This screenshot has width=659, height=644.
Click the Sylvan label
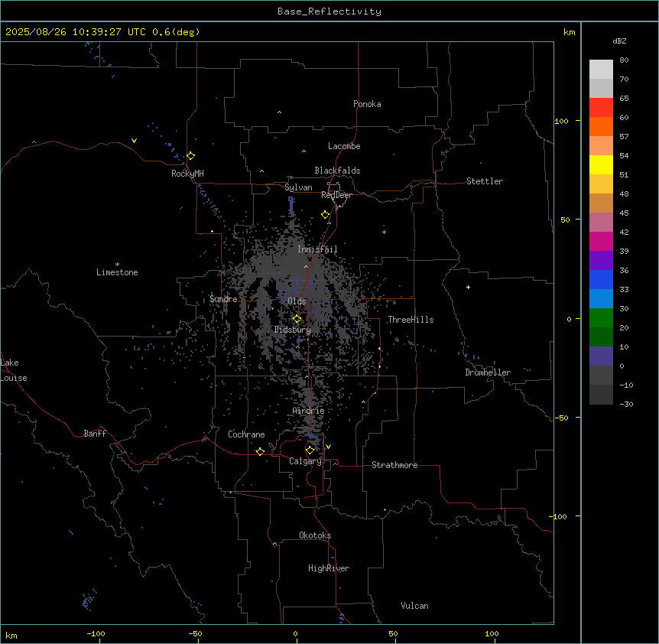298,187
